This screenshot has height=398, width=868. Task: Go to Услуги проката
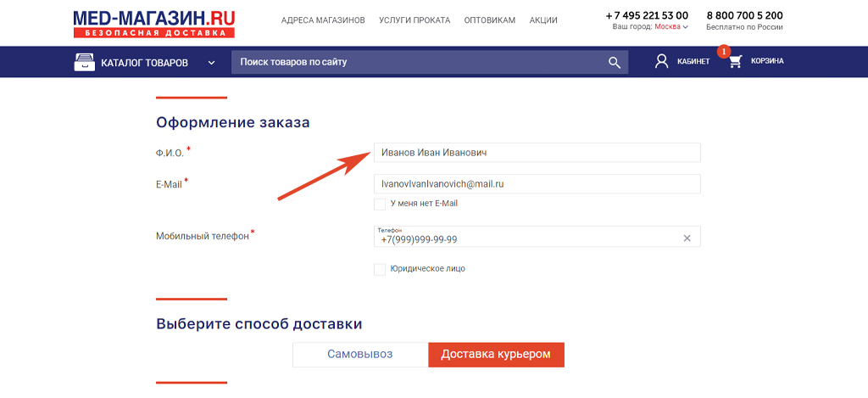click(x=415, y=20)
